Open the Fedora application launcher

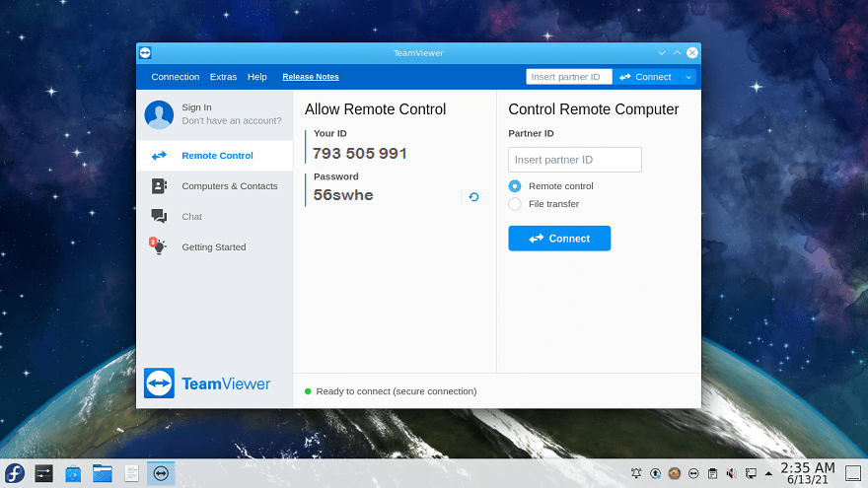(x=15, y=473)
